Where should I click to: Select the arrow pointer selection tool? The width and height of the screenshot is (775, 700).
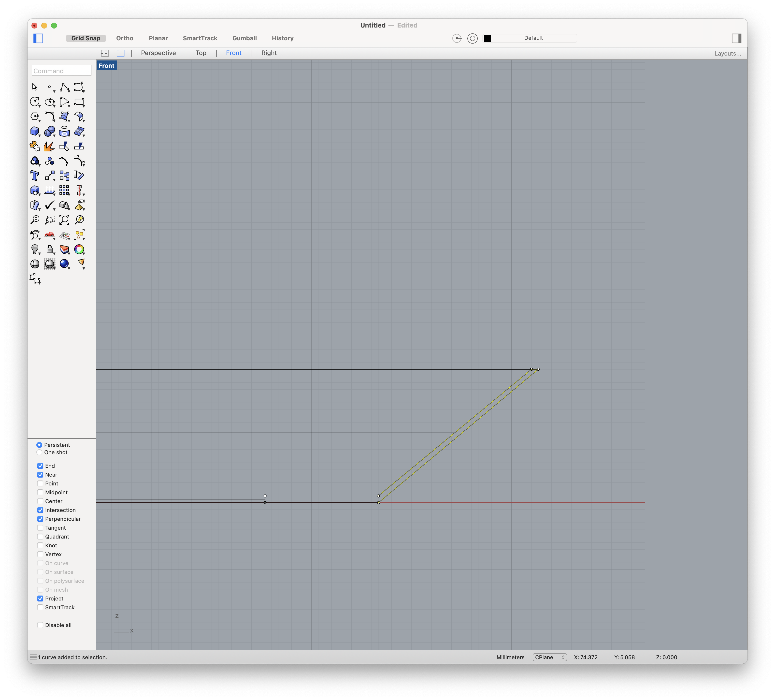pyautogui.click(x=35, y=87)
